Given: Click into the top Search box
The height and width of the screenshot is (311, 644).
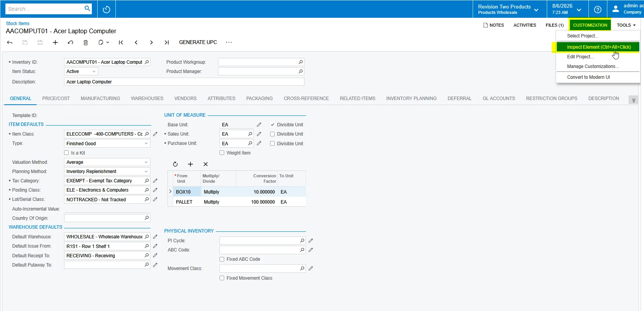Looking at the screenshot, I should pos(44,9).
